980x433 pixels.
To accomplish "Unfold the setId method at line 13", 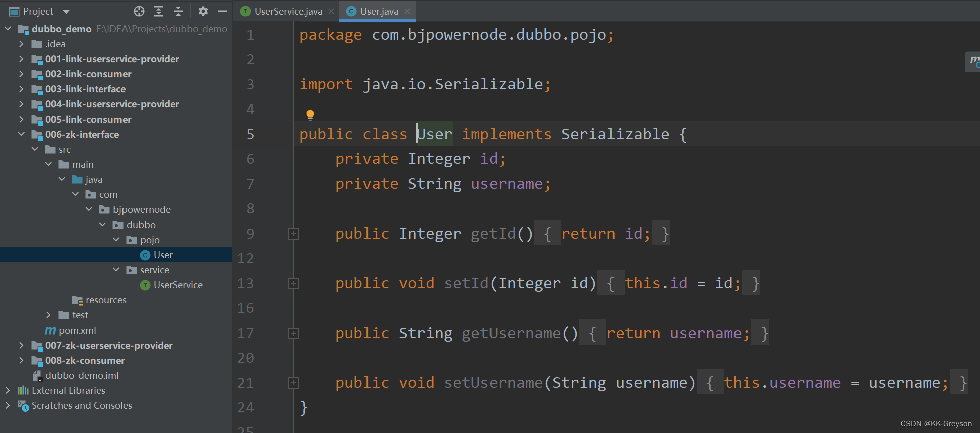I will 293,284.
